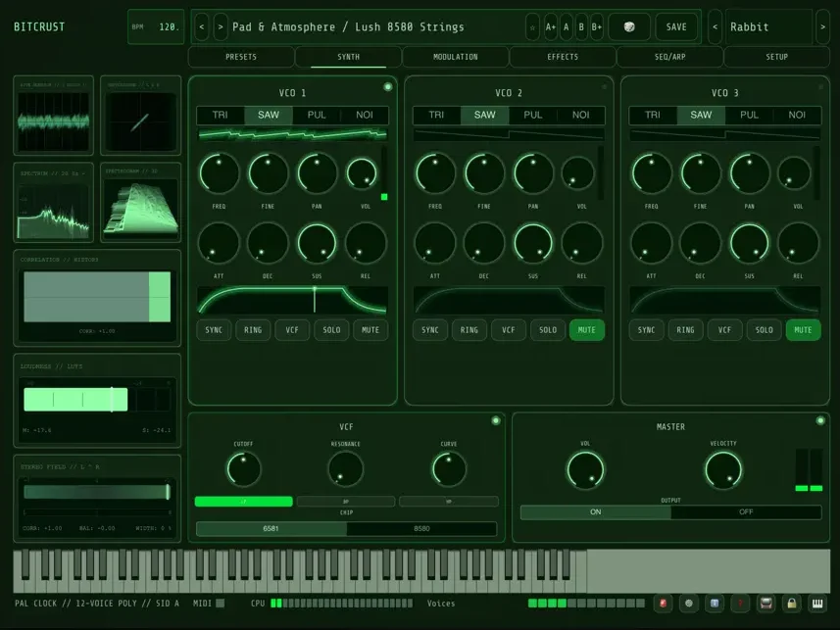The width and height of the screenshot is (840, 630).
Task: Click the SAVE button
Action: [x=676, y=26]
